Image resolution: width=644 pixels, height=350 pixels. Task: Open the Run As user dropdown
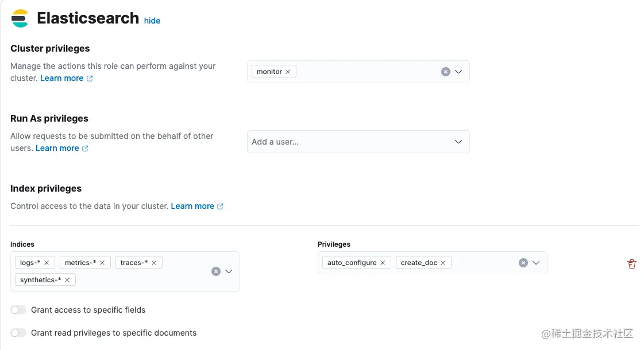click(x=458, y=142)
